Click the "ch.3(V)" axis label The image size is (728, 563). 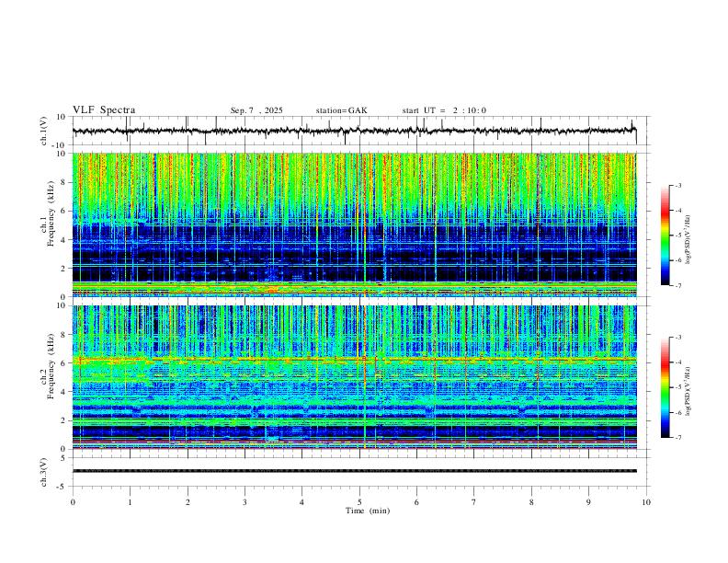point(44,472)
